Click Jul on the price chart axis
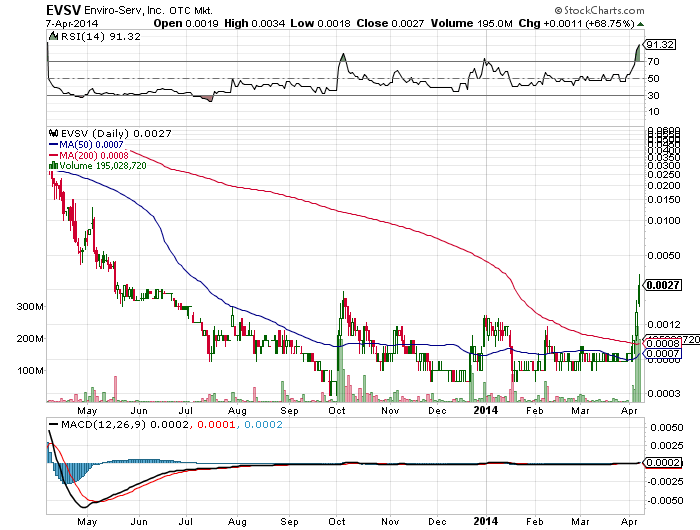The height and width of the screenshot is (530, 700). point(186,411)
